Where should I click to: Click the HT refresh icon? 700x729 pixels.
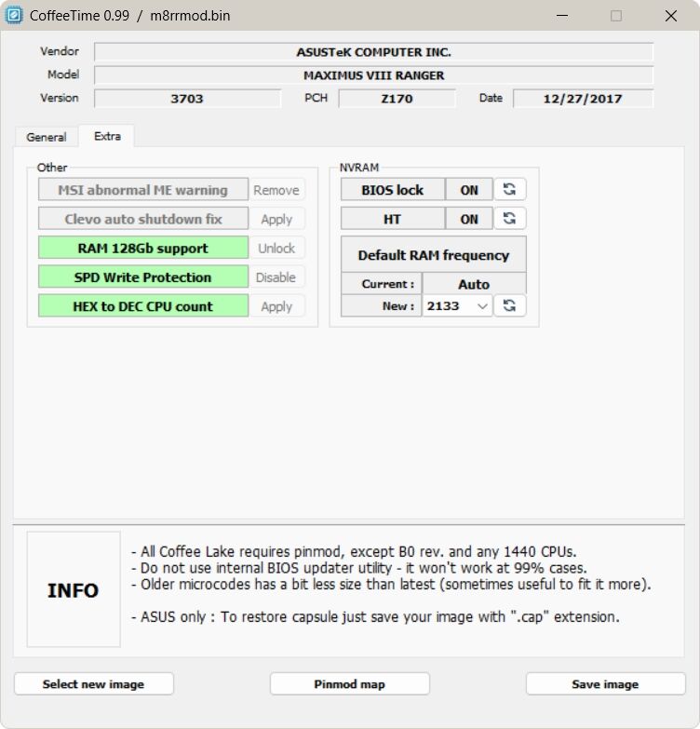point(510,219)
